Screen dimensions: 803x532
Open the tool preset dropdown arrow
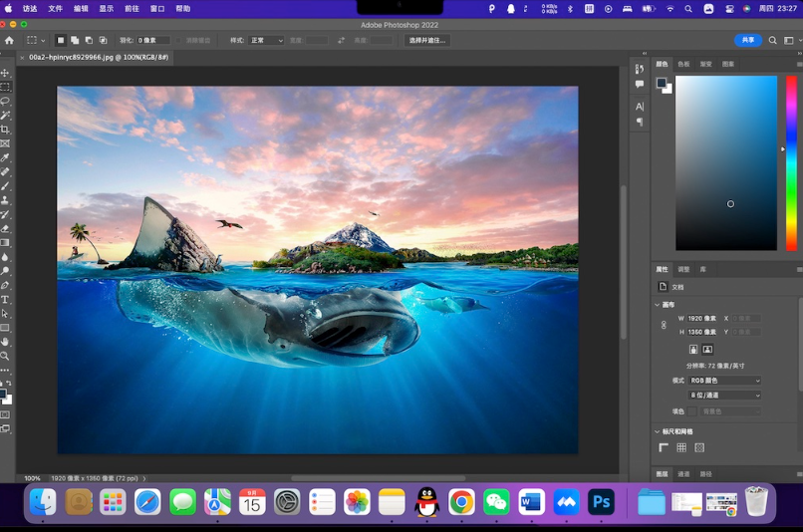43,41
